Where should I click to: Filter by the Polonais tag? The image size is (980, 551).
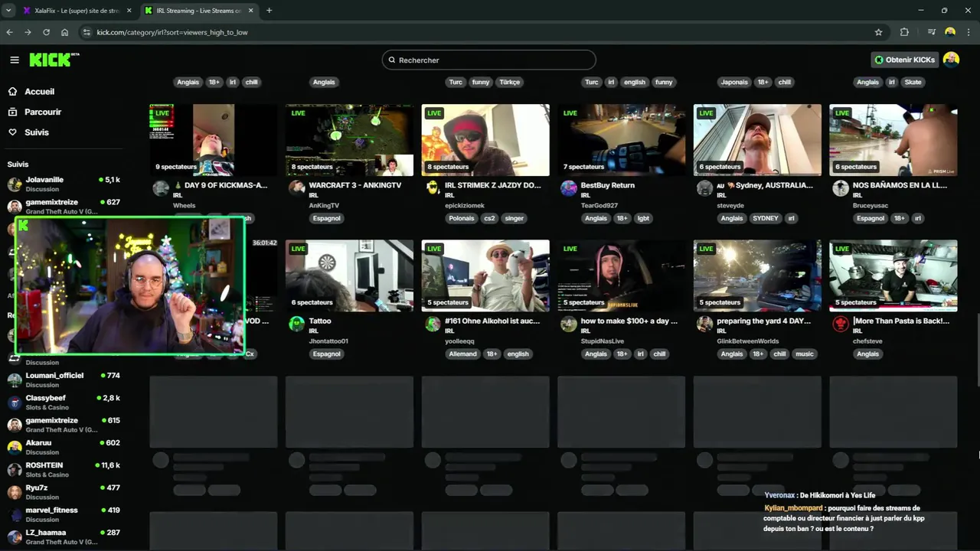click(x=462, y=218)
